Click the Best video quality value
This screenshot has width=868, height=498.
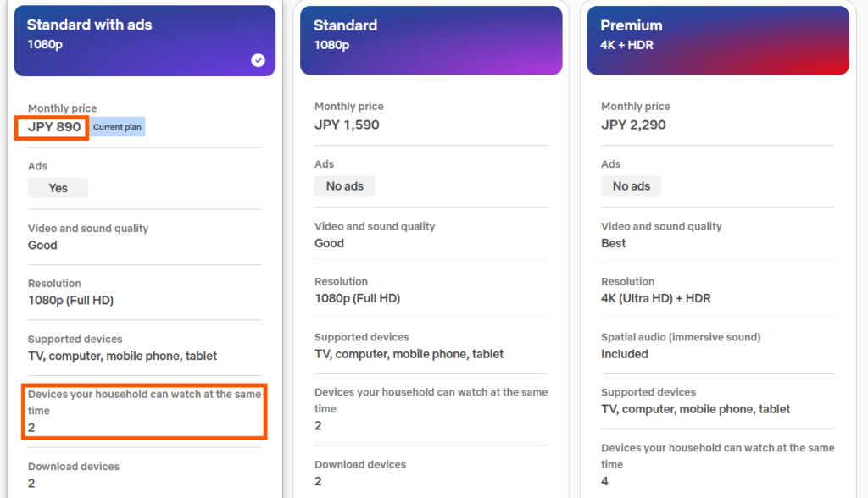pyautogui.click(x=613, y=243)
